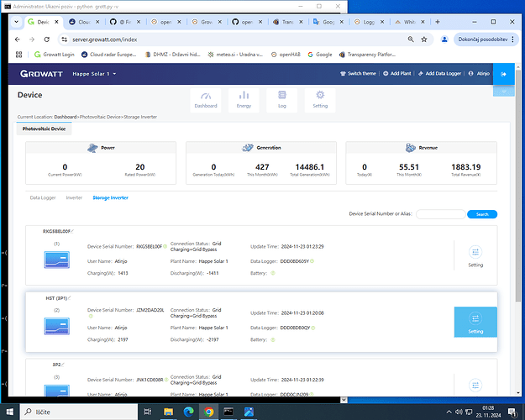525x420 pixels.
Task: Open the Energy chart icon
Action: coord(243,99)
